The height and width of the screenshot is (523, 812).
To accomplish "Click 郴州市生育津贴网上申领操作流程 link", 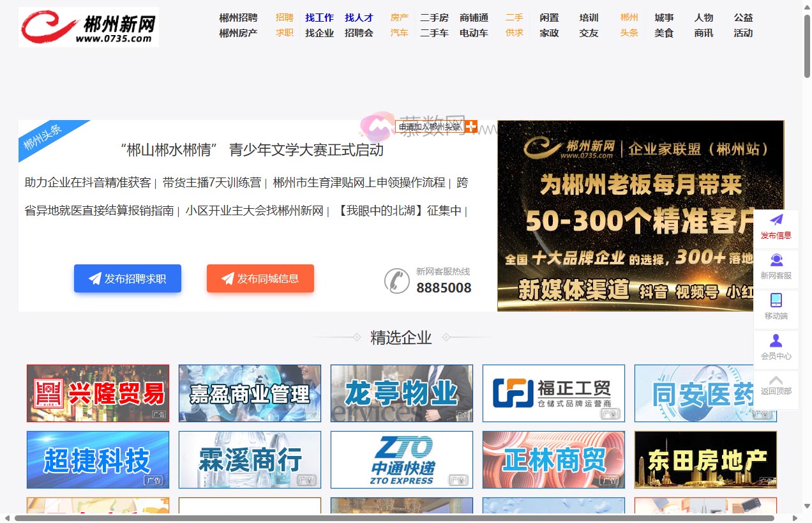I will [359, 183].
